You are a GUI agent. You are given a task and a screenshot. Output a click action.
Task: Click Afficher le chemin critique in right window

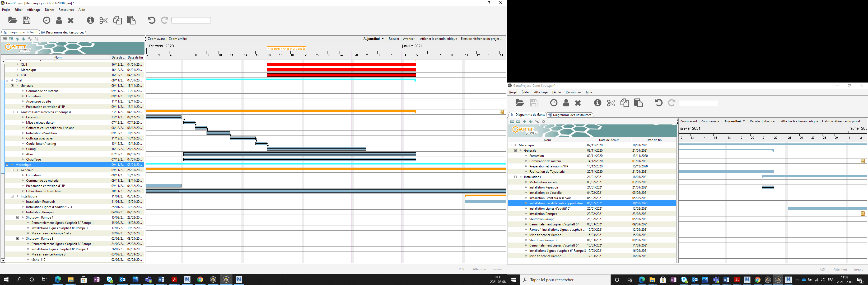(x=799, y=121)
